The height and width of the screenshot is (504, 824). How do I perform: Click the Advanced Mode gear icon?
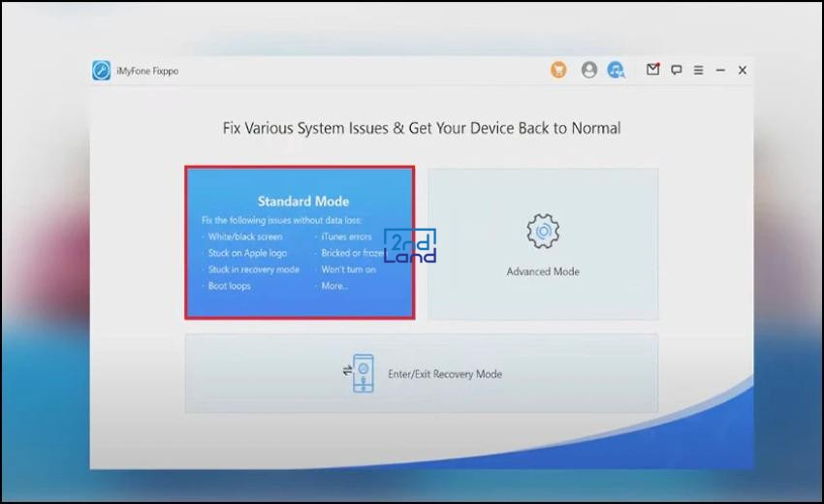[x=543, y=232]
